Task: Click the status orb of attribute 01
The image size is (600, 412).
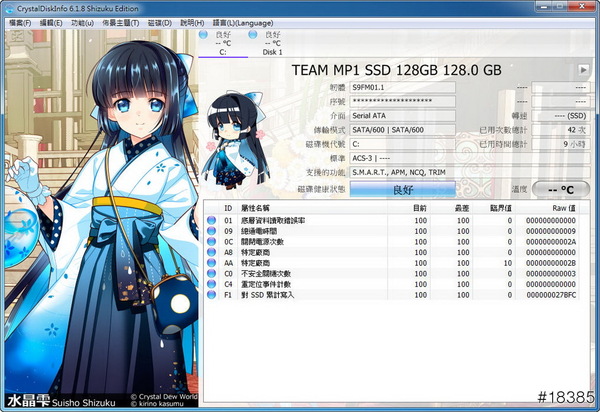Action: 211,219
